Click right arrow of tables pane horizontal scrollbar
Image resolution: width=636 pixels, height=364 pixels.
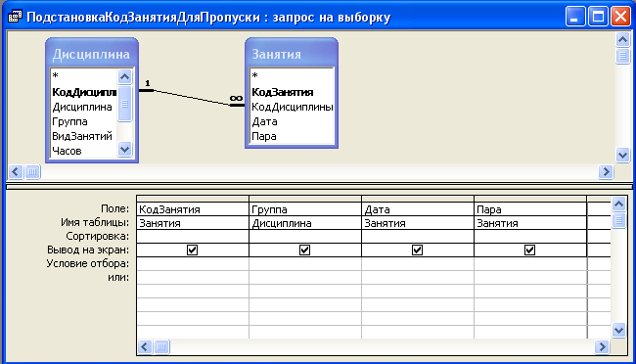pos(606,171)
